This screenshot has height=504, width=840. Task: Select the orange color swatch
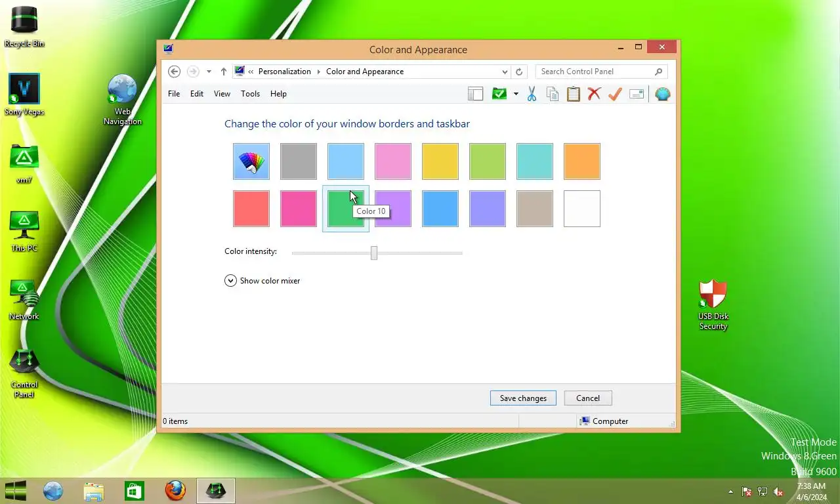coord(582,161)
